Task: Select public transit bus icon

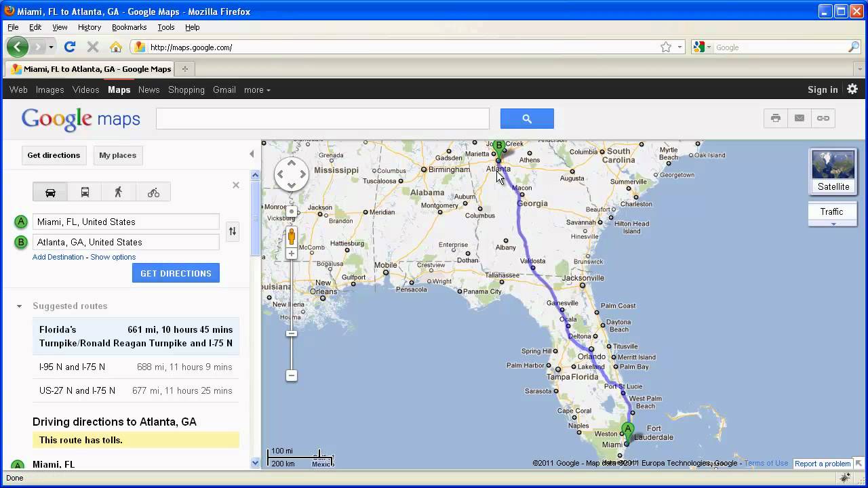Action: 85,192
